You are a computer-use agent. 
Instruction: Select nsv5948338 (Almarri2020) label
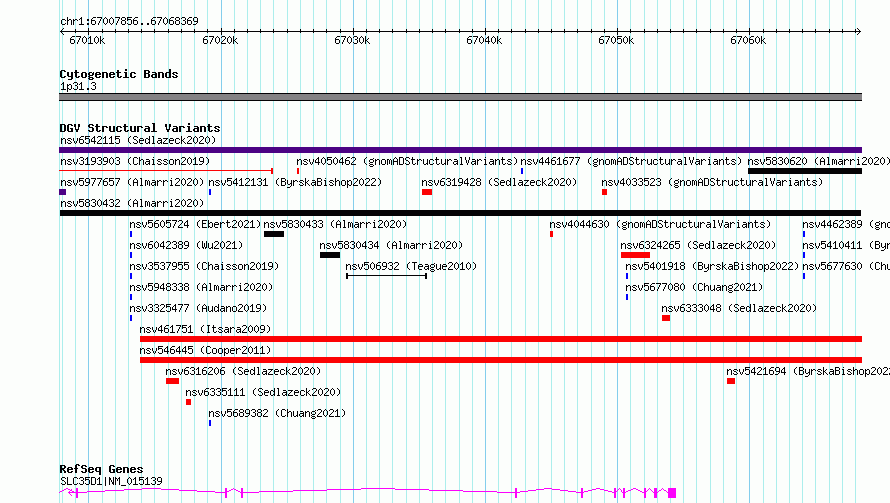coord(201,287)
